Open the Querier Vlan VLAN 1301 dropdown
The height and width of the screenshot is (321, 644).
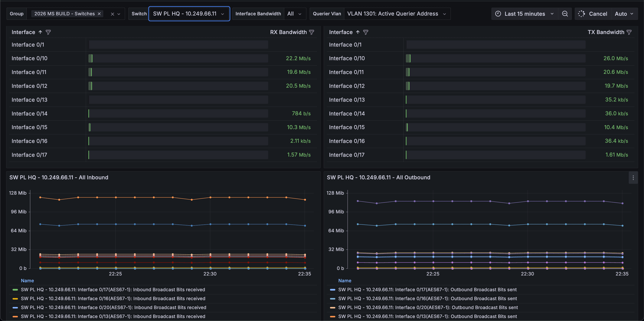coord(397,14)
